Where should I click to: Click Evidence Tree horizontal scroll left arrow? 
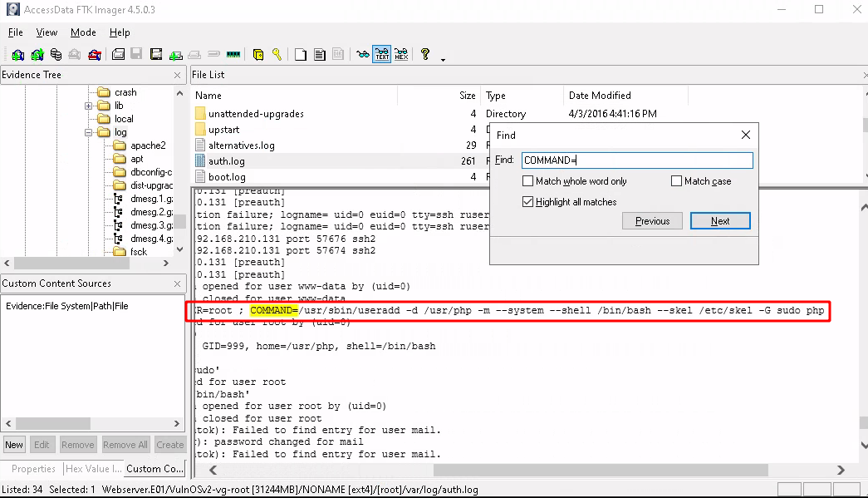7,263
